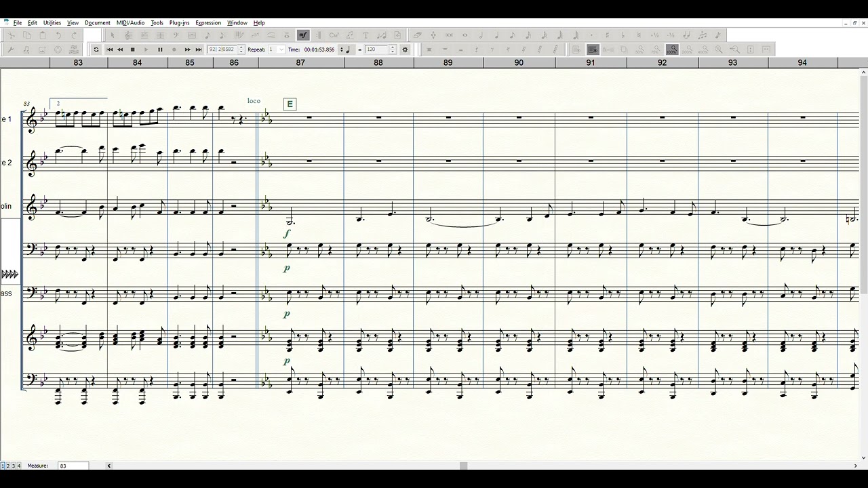
Task: Rewind playback to beginning
Action: pyautogui.click(x=110, y=49)
